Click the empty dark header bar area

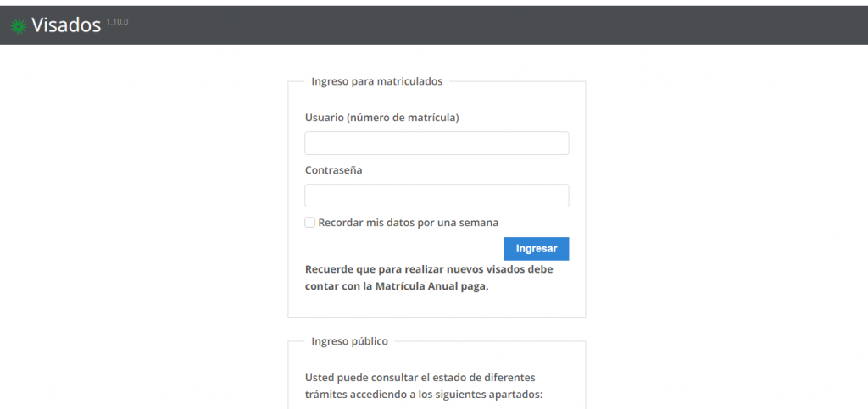coord(509,25)
